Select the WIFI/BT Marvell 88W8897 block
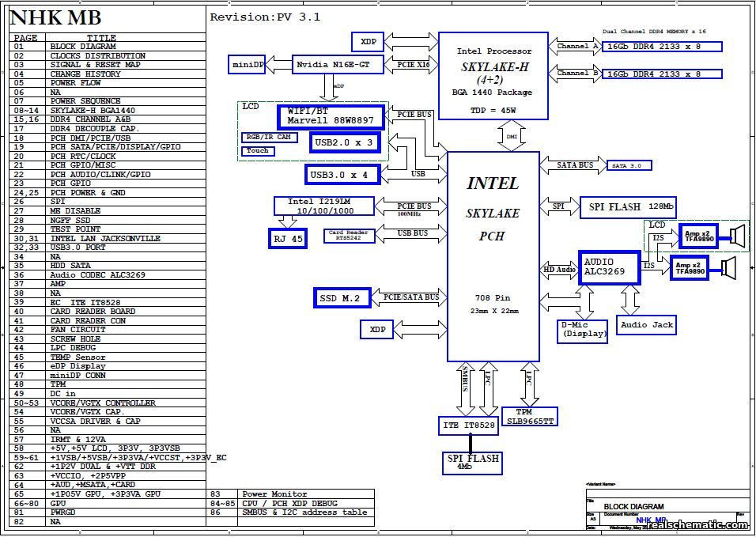Viewport: 756px width, 537px height. (331, 116)
